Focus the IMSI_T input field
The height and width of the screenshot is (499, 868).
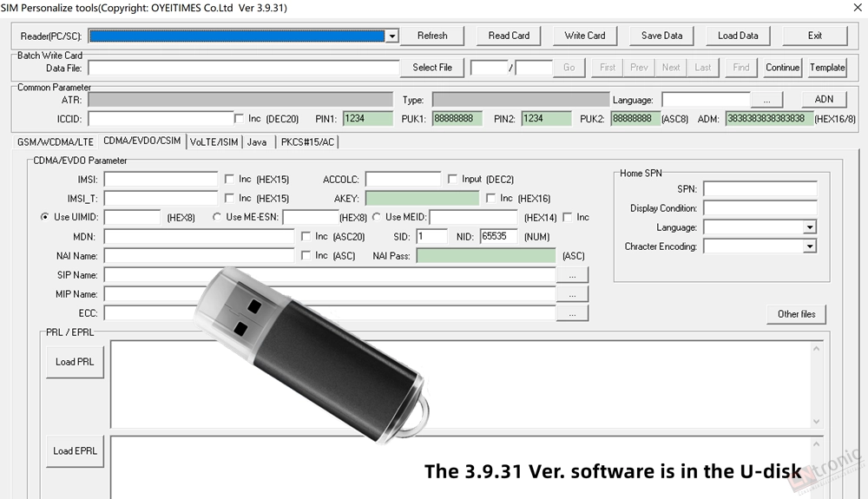click(161, 199)
